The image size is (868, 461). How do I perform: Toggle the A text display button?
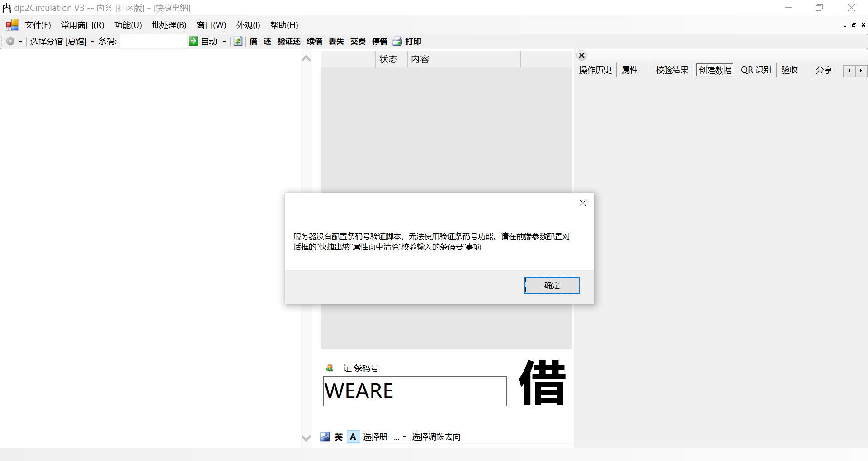click(353, 437)
